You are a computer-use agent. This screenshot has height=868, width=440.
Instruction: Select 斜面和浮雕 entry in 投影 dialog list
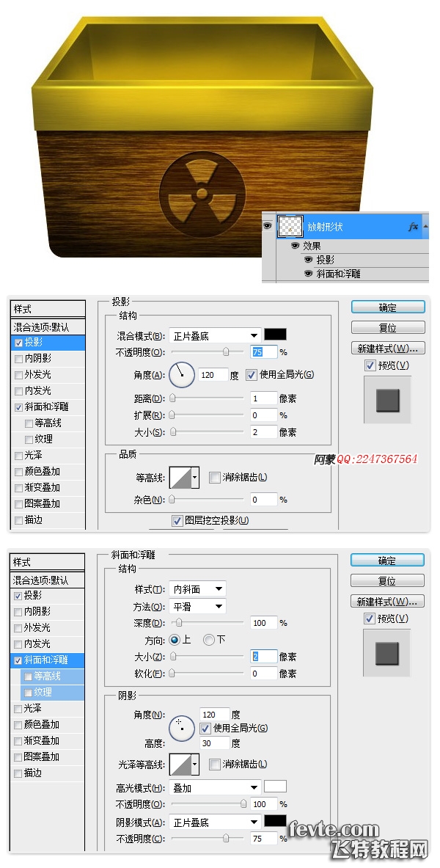point(48,407)
